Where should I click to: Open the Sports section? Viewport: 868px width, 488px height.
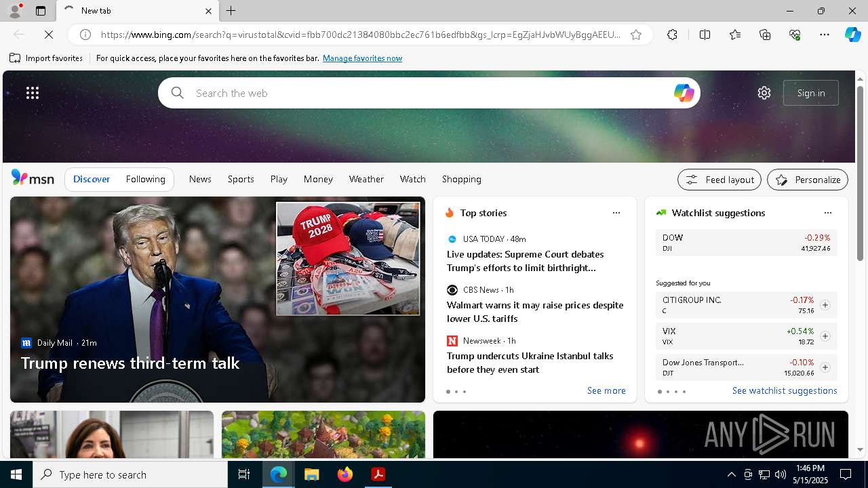click(x=241, y=179)
